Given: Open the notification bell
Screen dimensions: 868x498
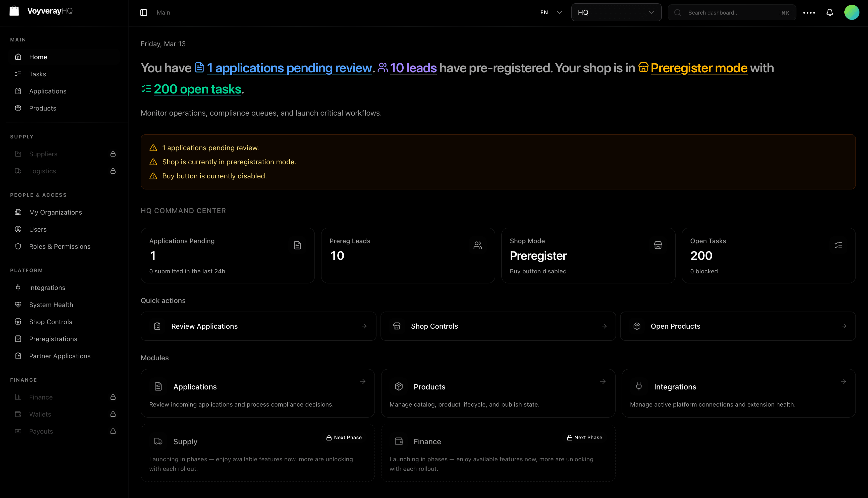Looking at the screenshot, I should point(830,12).
